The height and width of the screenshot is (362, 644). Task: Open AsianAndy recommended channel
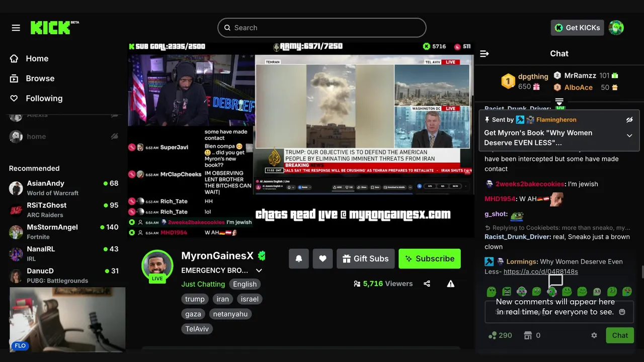pos(64,188)
